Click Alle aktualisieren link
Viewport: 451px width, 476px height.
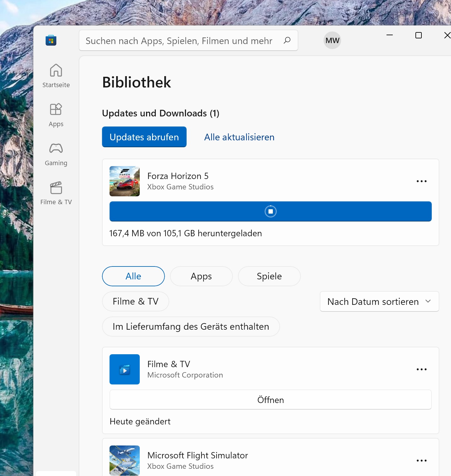pos(239,137)
